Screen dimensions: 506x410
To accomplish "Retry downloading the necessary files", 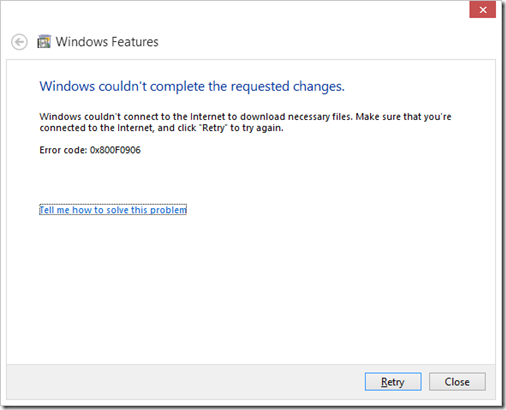I will coord(393,382).
